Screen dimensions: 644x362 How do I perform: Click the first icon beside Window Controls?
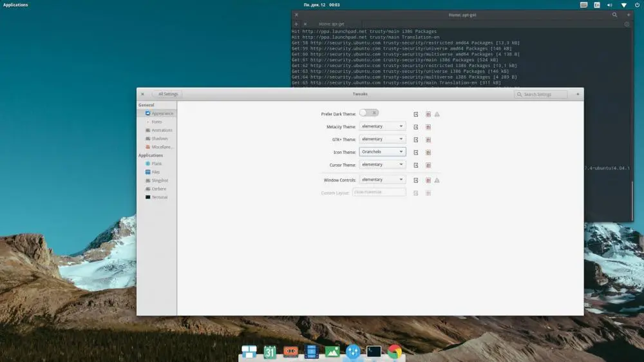tap(415, 180)
